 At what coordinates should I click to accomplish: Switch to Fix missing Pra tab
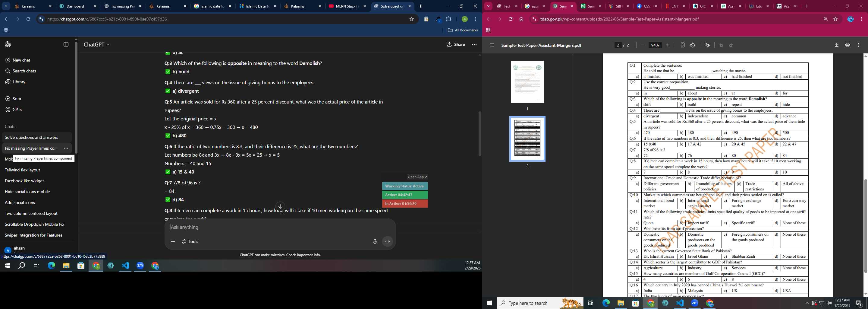123,6
